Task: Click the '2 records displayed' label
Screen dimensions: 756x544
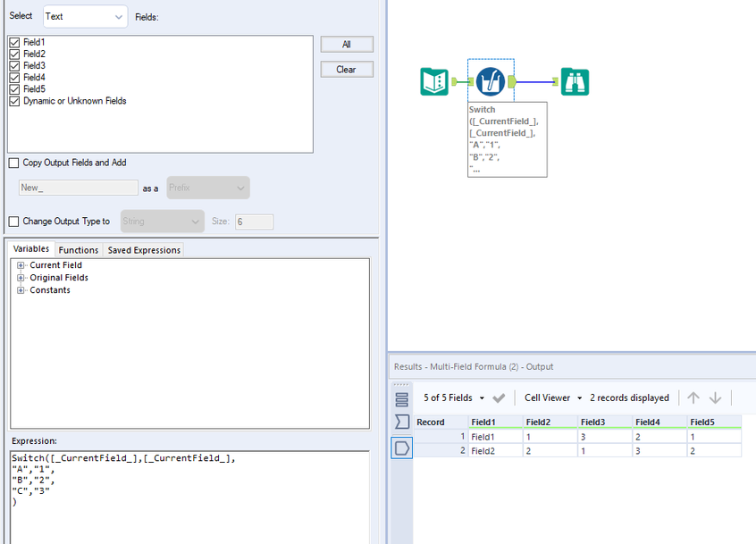Action: point(629,398)
